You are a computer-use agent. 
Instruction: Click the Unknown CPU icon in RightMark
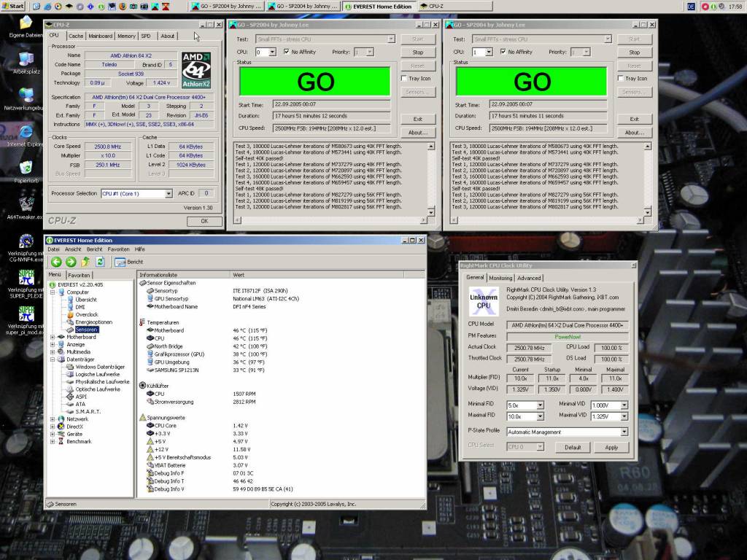click(484, 301)
